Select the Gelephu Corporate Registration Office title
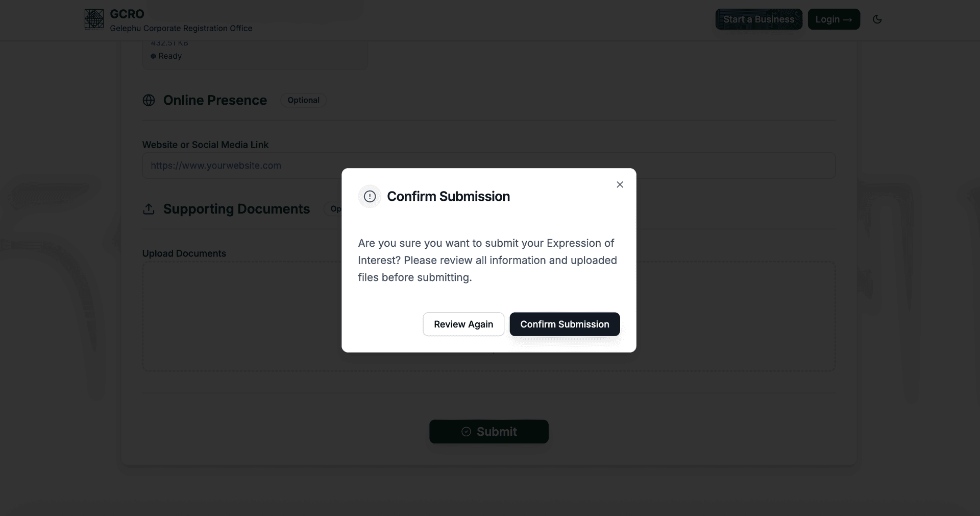The width and height of the screenshot is (980, 516). coord(180,28)
